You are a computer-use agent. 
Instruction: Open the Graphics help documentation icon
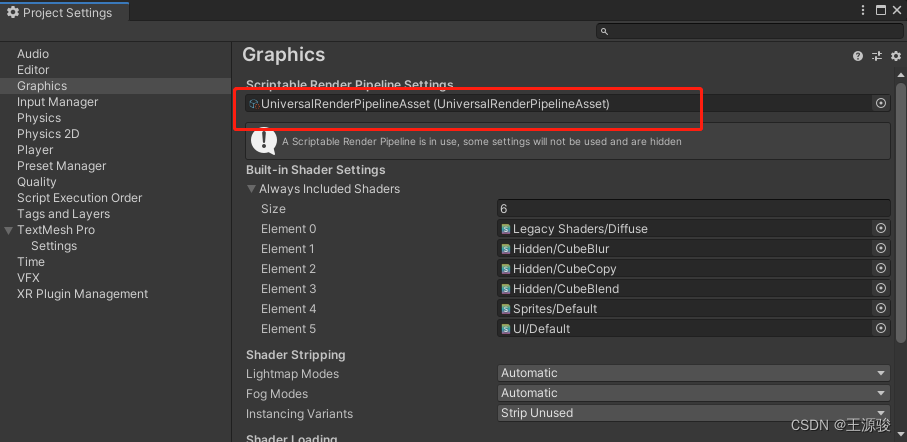858,56
